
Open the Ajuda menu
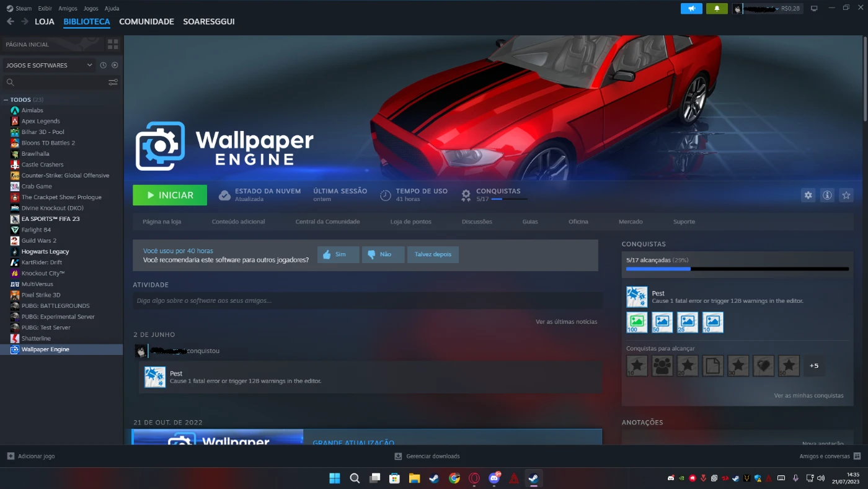click(112, 9)
